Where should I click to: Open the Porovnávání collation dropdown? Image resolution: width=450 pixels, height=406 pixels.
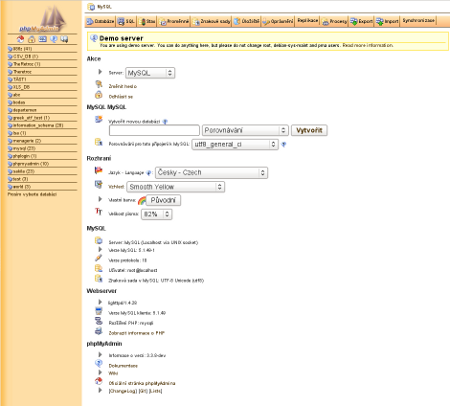point(245,130)
